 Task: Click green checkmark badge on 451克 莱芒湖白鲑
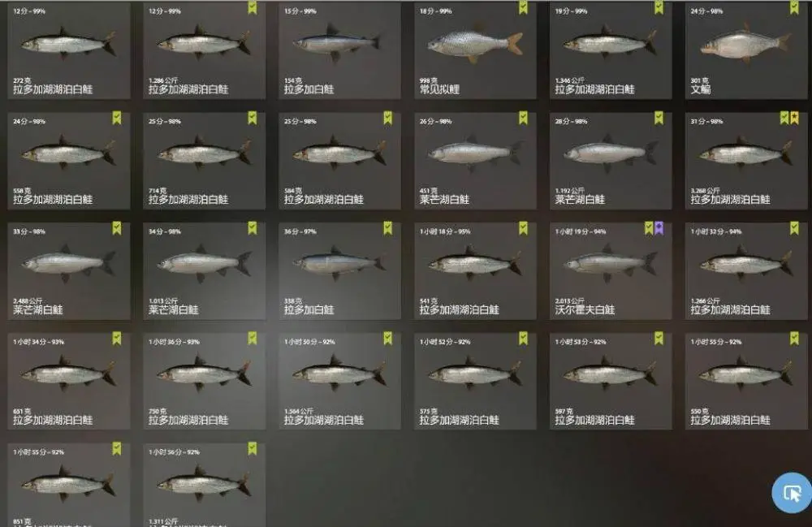(523, 118)
